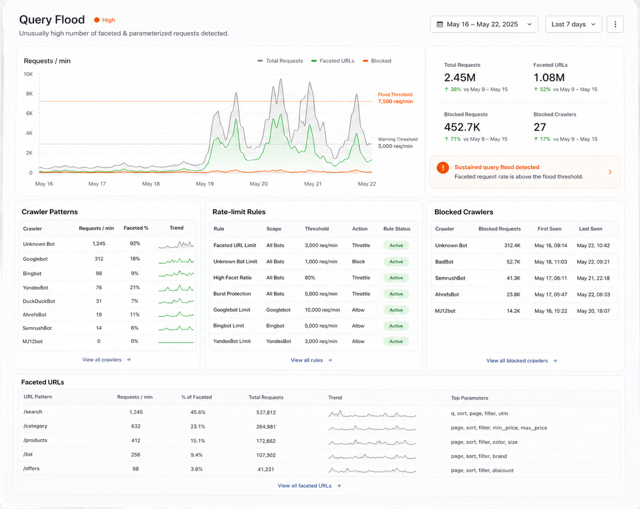The image size is (640, 509).
Task: Open View all crawlers link
Action: click(106, 360)
